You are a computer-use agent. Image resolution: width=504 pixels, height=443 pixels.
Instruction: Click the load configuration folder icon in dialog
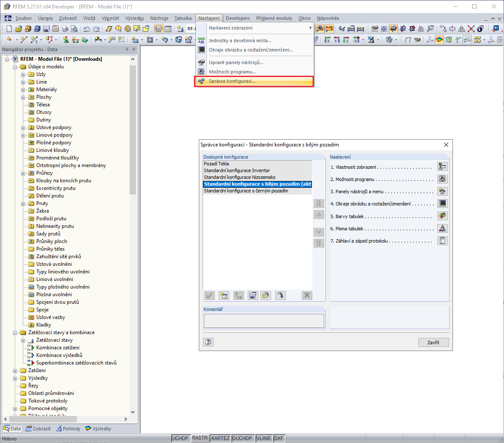[266, 296]
